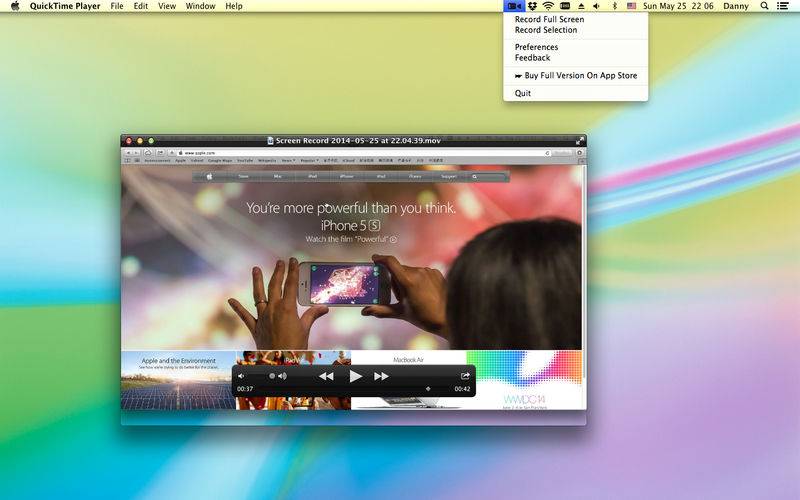Click the Bluetooth status icon

[x=614, y=6]
